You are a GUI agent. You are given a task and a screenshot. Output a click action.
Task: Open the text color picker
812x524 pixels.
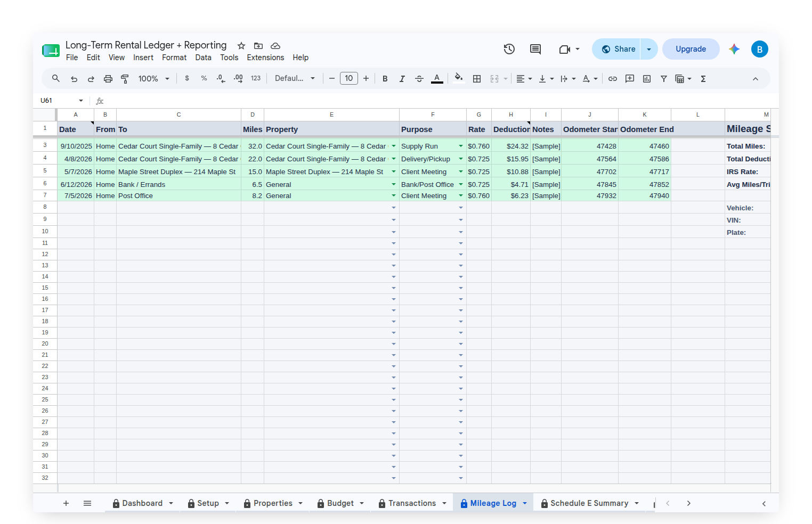pos(437,79)
